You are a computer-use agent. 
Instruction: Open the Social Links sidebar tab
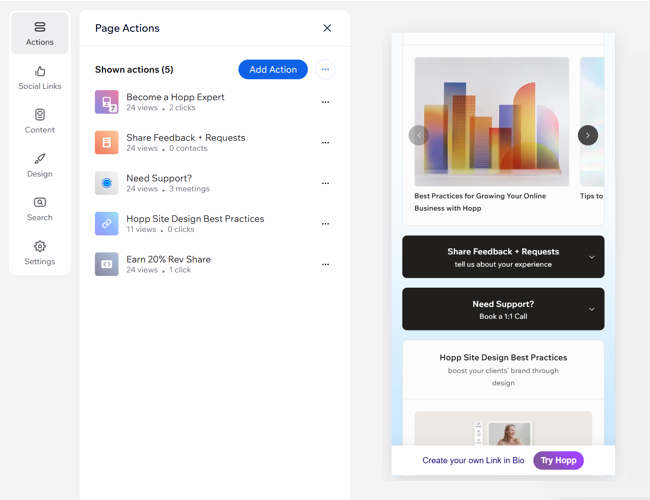coord(40,78)
